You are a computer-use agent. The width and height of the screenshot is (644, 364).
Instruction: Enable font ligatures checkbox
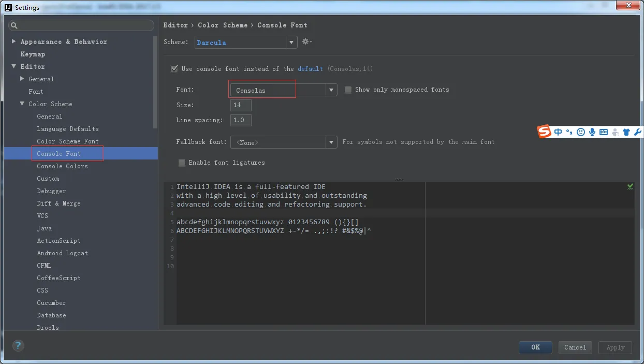click(x=182, y=163)
